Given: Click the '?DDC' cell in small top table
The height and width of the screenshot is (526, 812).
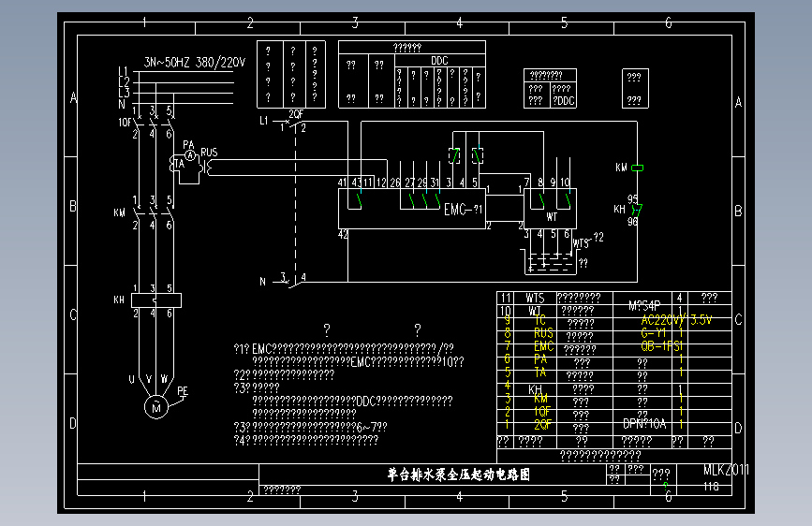Looking at the screenshot, I should (x=564, y=100).
